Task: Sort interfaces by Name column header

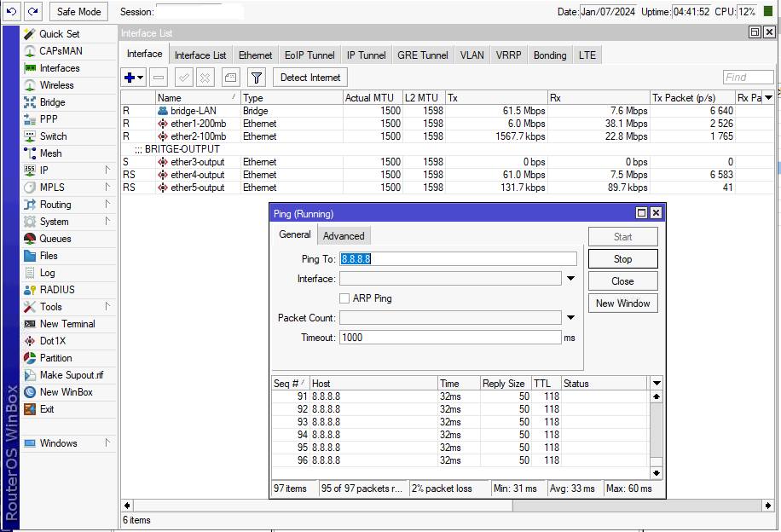Action: (x=198, y=98)
